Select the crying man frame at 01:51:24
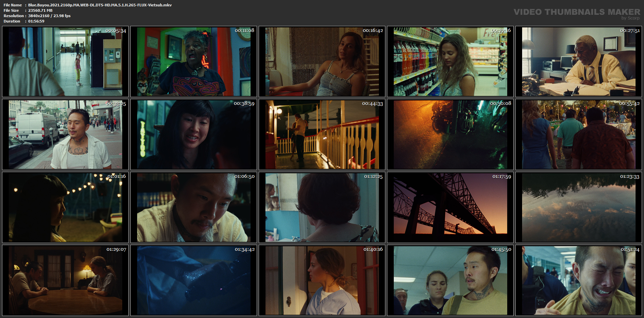This screenshot has width=644, height=318. 579,280
